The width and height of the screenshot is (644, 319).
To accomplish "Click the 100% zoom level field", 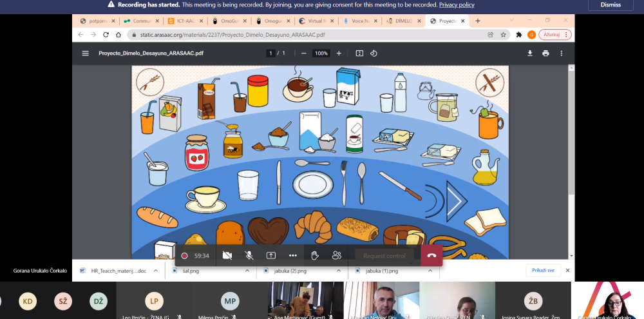I will click(x=321, y=53).
